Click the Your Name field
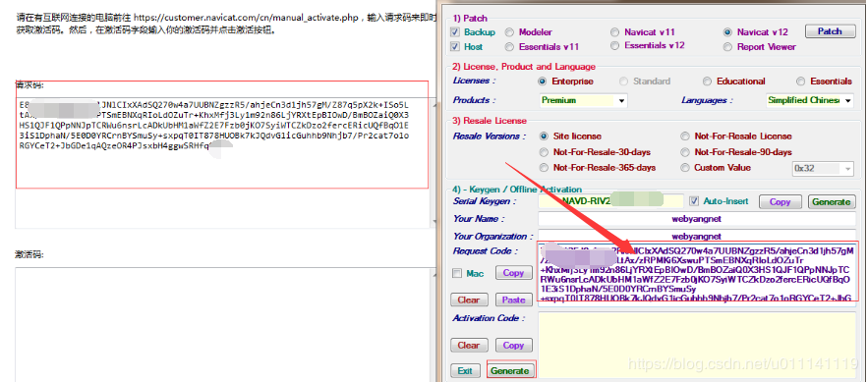Screen dimensions: 868x382 pyautogui.click(x=696, y=219)
